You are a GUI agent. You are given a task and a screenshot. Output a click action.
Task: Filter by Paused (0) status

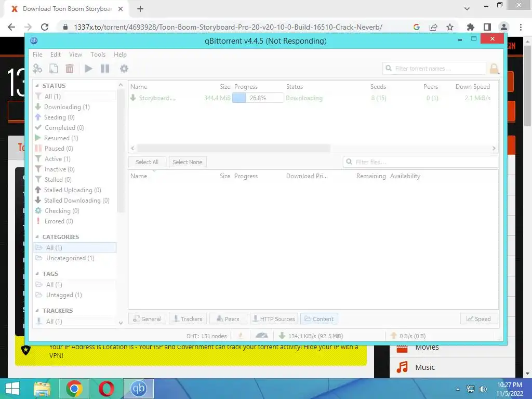point(59,149)
